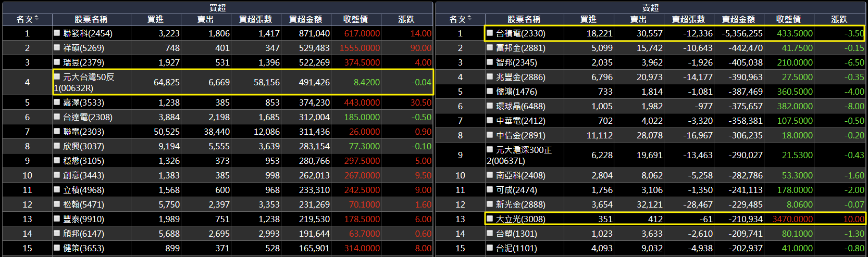Select the checkbox for 創意(3443)
Viewport: 868px width, 257px height.
click(x=57, y=175)
